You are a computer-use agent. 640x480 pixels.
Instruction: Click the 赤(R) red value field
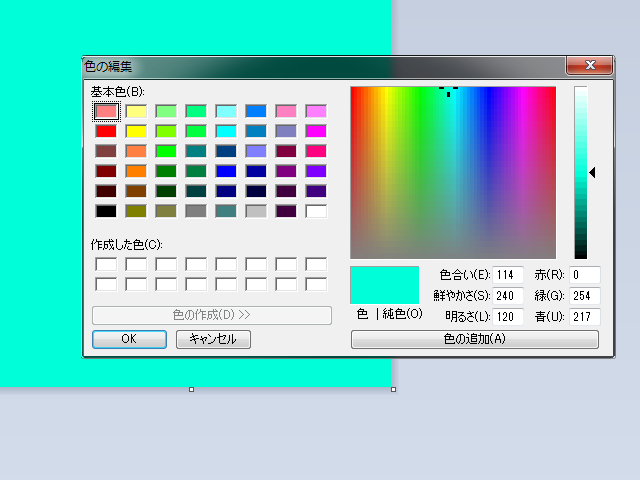pos(585,275)
